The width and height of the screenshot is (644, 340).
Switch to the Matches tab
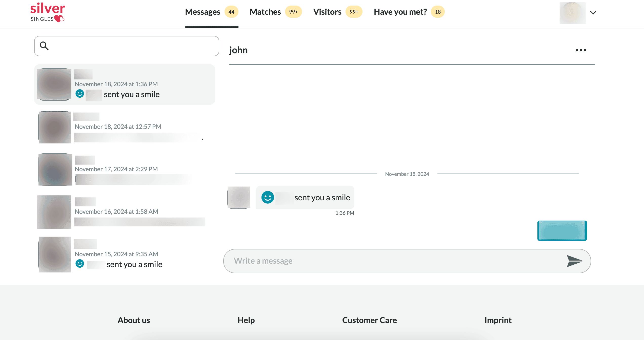coord(265,12)
